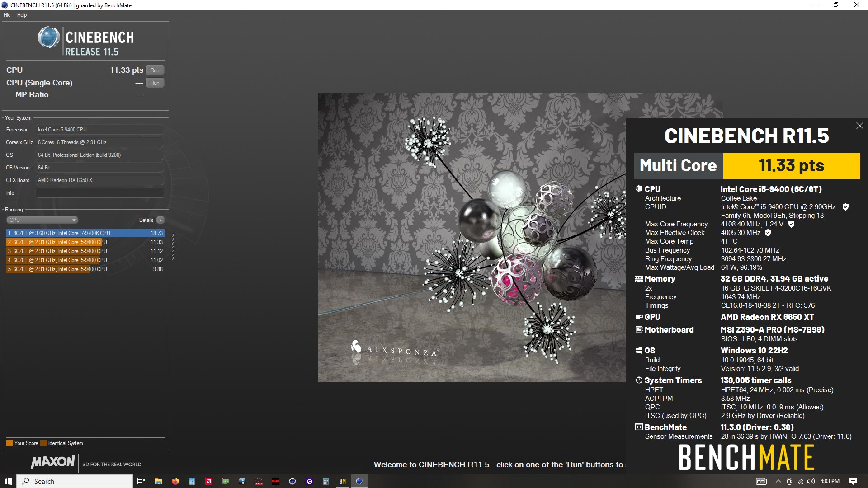This screenshot has width=868, height=488.
Task: Click the GFX Board field AMD Radeon RX 6650 XT
Action: [100, 180]
